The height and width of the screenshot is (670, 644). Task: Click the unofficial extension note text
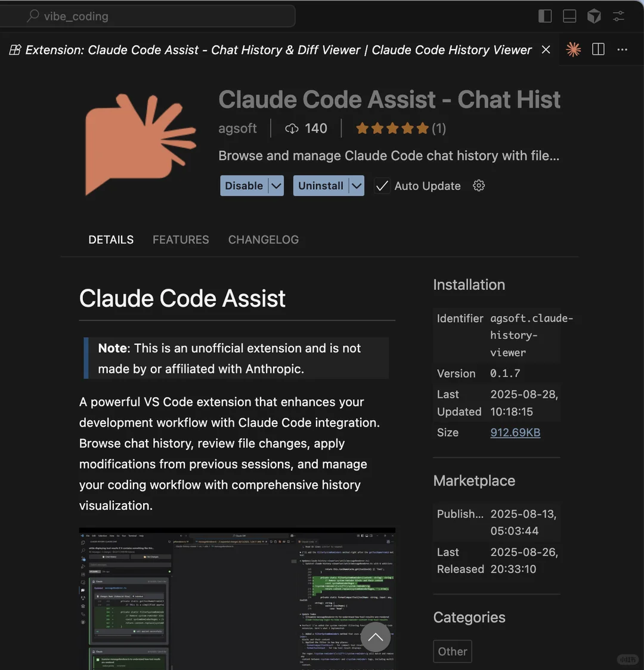230,359
